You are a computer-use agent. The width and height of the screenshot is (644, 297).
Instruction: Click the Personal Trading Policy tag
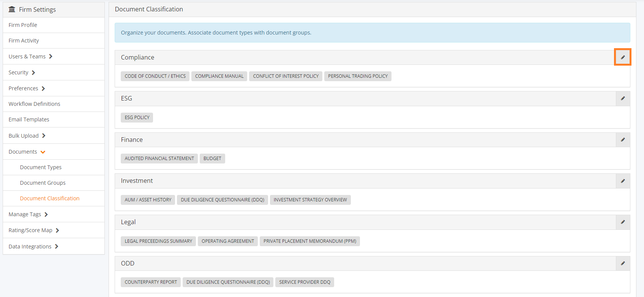pos(358,76)
